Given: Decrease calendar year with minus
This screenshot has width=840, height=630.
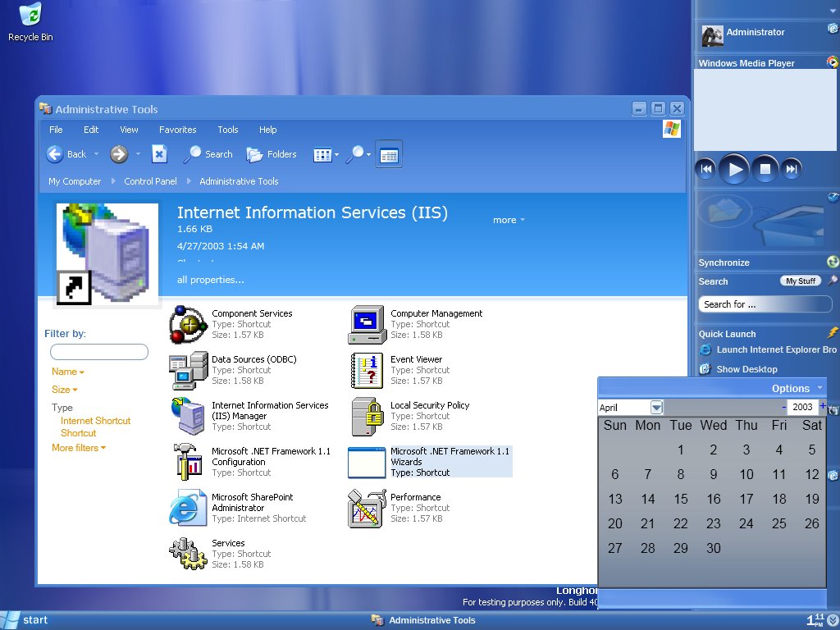Looking at the screenshot, I should (783, 407).
